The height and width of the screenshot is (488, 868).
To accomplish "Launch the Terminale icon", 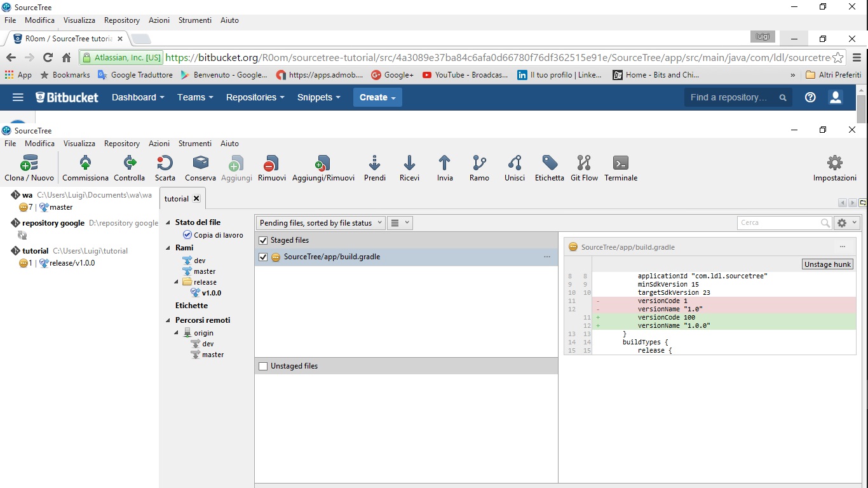I will pos(620,163).
